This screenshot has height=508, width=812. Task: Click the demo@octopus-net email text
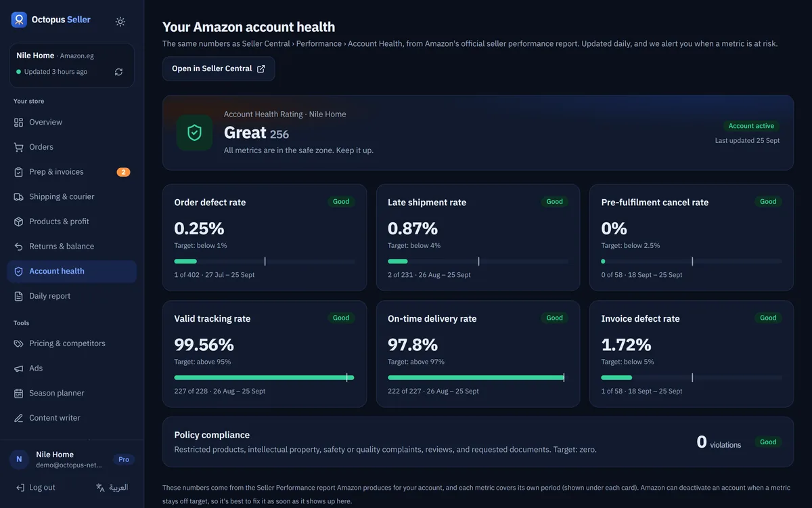[x=69, y=466]
